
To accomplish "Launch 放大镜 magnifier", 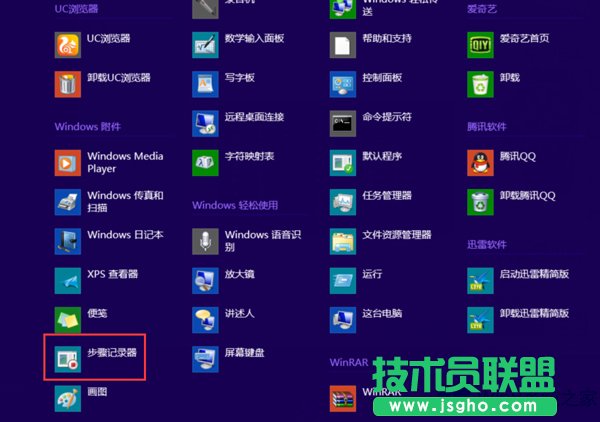I will click(x=205, y=281).
